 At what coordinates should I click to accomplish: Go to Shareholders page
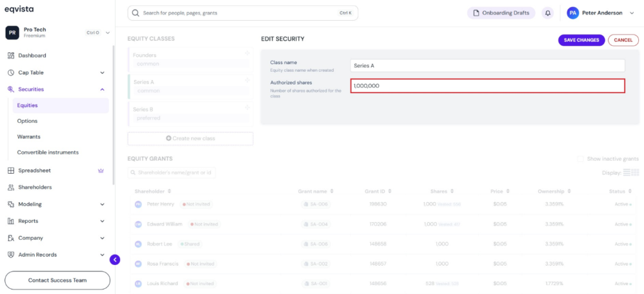(35, 187)
